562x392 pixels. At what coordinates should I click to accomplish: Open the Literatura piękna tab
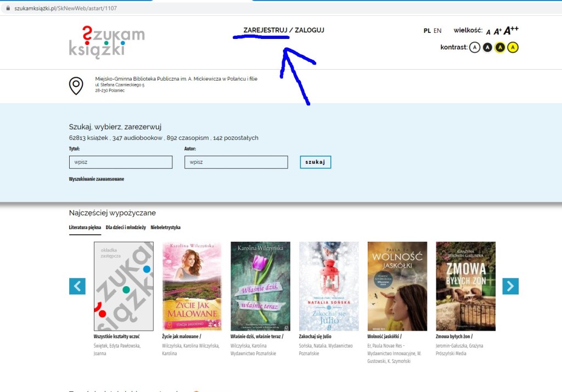pos(85,228)
